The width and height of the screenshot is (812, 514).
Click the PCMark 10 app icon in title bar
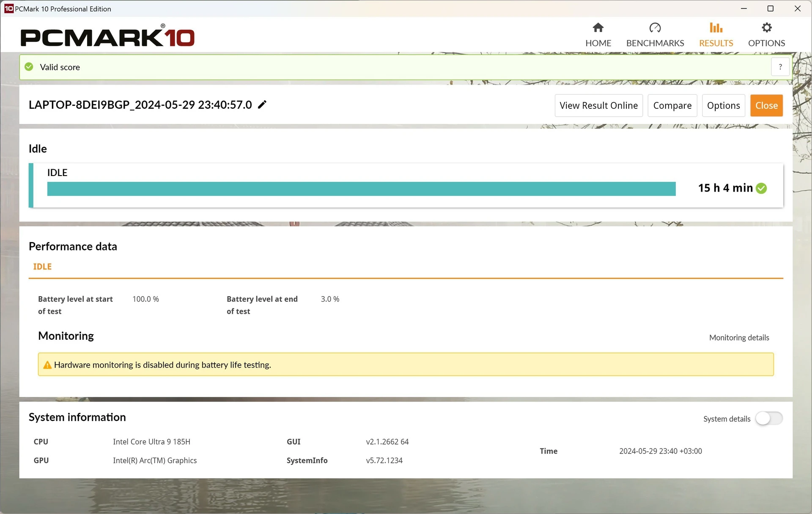coord(8,8)
